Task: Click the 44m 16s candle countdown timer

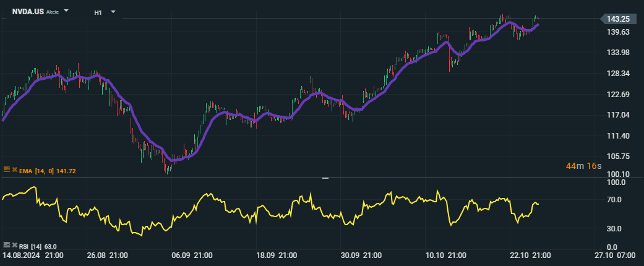Action: point(583,166)
